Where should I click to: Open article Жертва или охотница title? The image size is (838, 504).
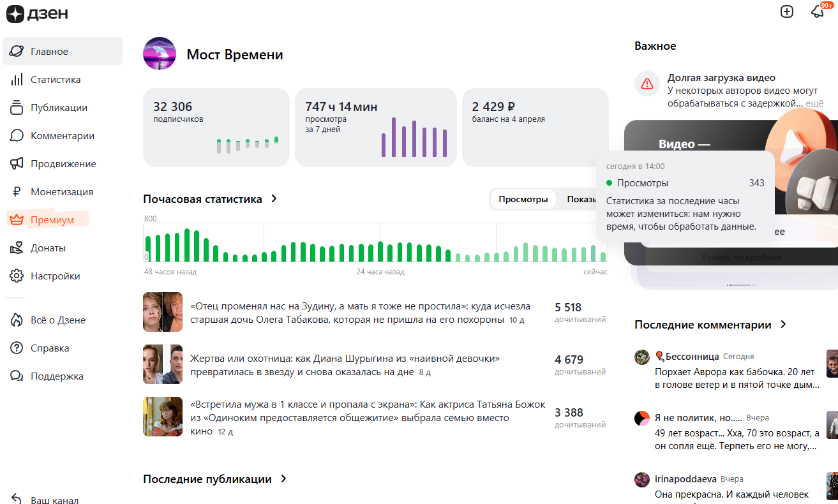click(345, 365)
